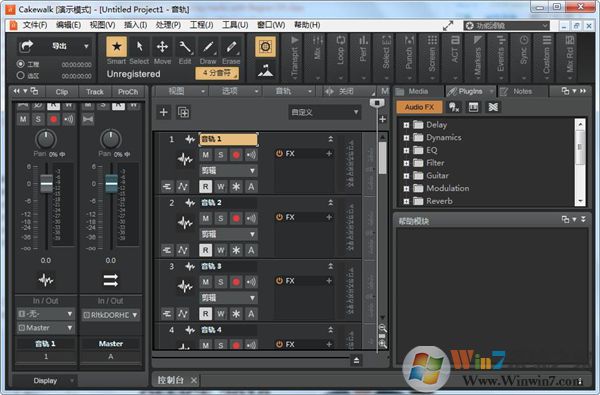Toggle read automation on Track 2
This screenshot has width=600, height=395.
coord(205,250)
